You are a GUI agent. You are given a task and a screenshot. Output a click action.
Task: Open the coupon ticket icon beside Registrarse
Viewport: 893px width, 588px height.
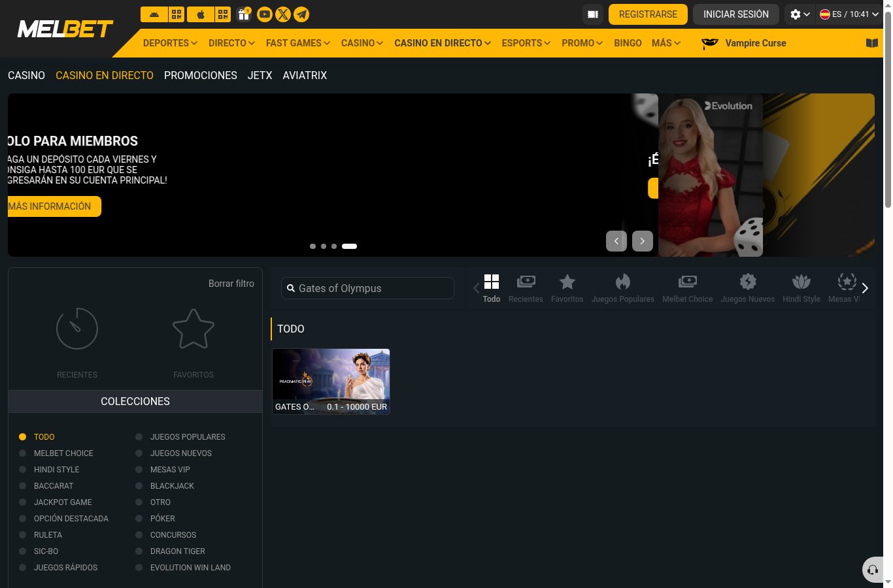[593, 14]
